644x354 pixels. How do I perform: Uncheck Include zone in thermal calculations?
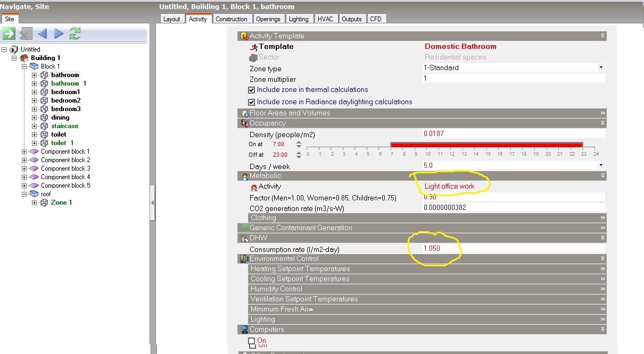252,90
